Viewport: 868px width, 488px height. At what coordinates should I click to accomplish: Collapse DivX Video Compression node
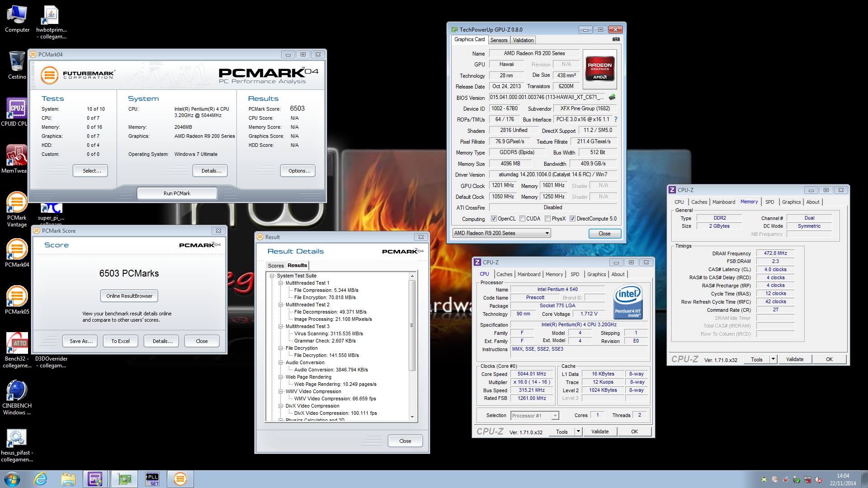pyautogui.click(x=280, y=406)
